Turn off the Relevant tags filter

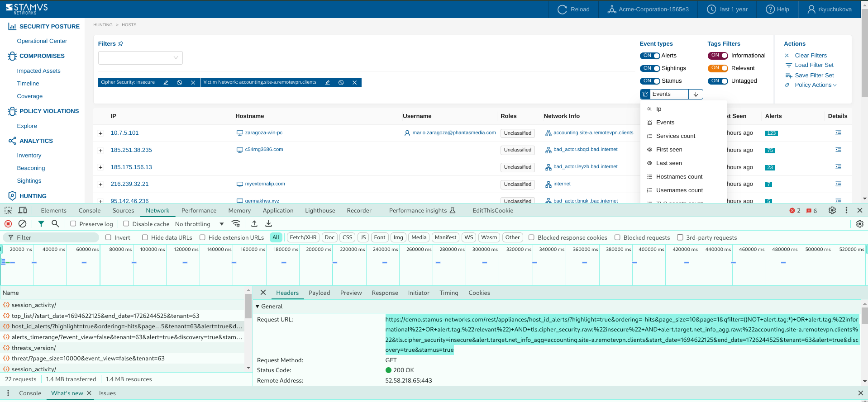tap(718, 68)
